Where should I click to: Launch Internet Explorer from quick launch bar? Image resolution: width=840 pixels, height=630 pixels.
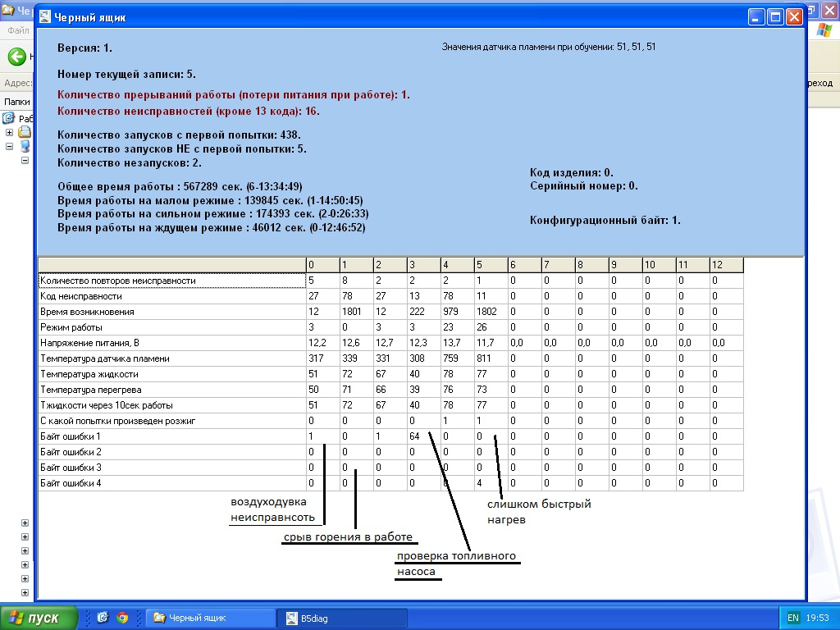(x=103, y=618)
